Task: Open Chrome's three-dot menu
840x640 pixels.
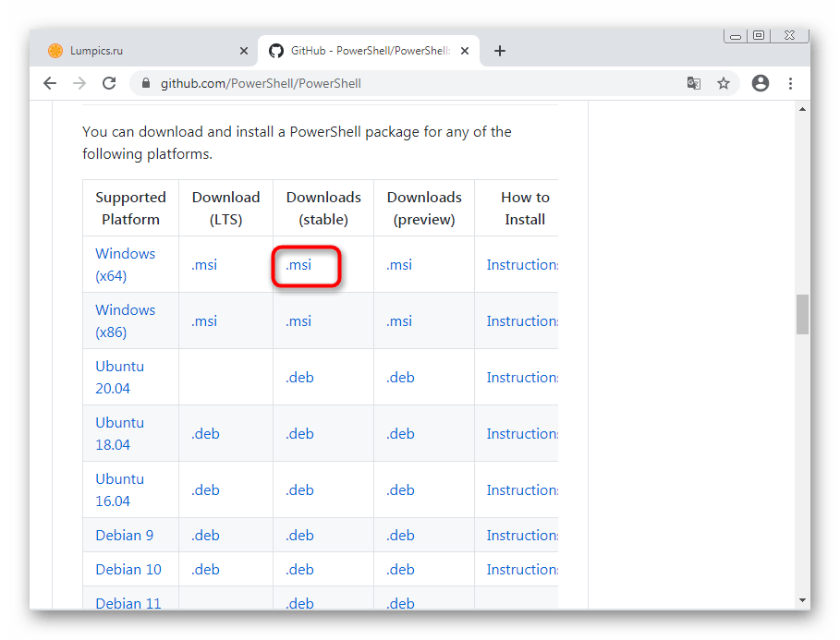Action: pyautogui.click(x=791, y=83)
